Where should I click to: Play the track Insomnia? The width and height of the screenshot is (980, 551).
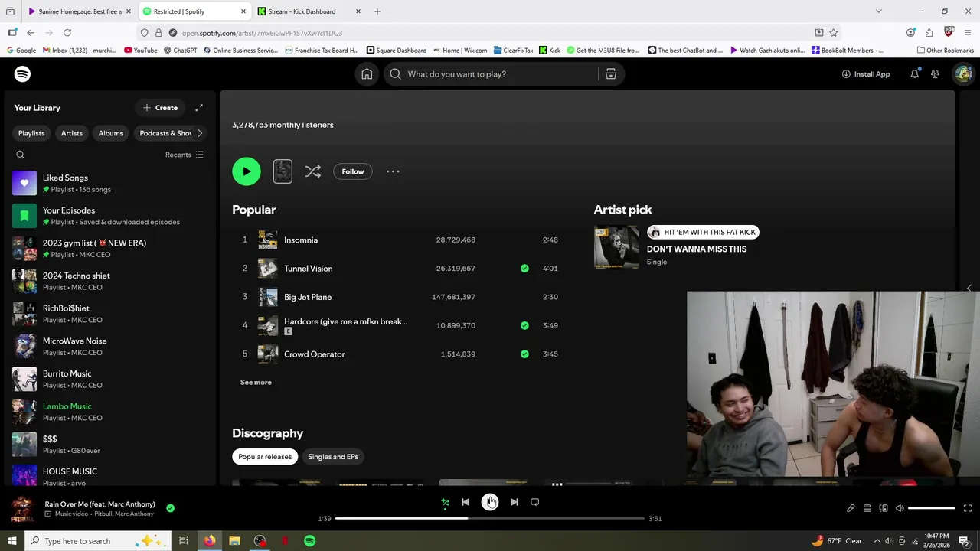click(301, 240)
